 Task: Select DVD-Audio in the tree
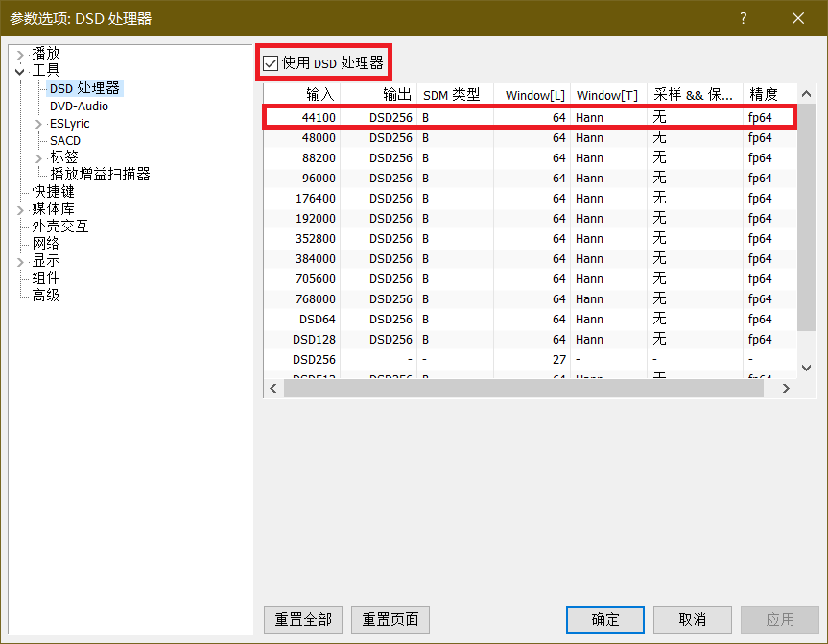tap(79, 106)
